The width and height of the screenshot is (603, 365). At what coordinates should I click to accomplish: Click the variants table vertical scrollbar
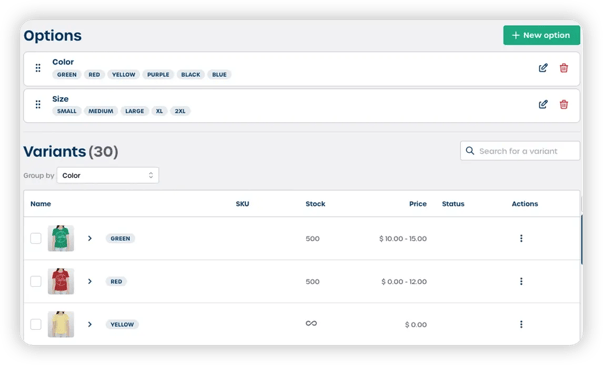(581, 240)
